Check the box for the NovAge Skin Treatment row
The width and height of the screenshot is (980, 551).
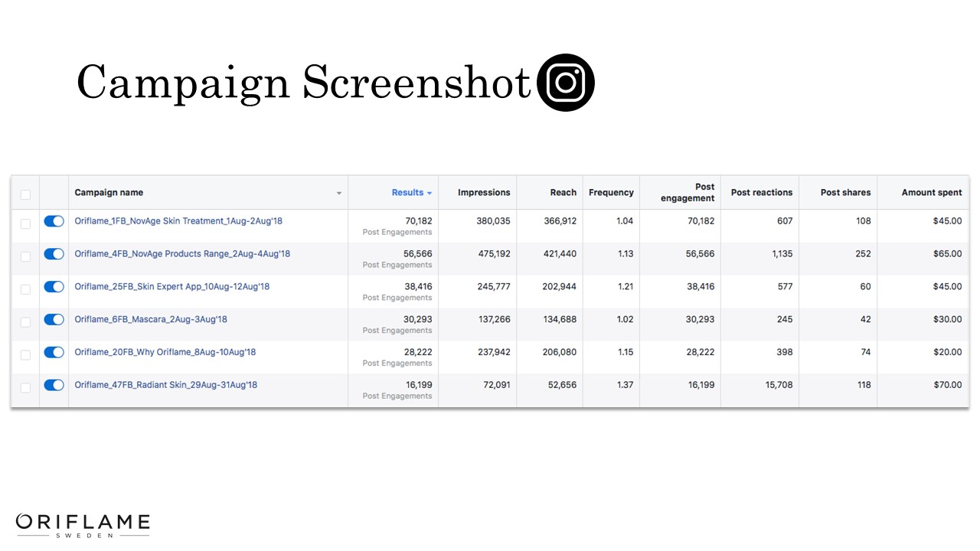(x=25, y=223)
